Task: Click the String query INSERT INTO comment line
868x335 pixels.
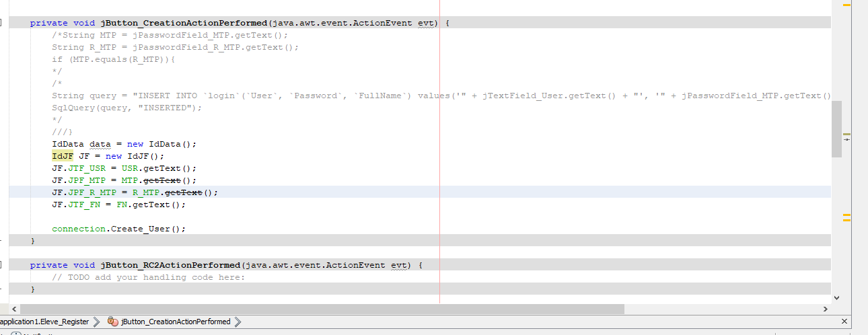Action: (441, 96)
